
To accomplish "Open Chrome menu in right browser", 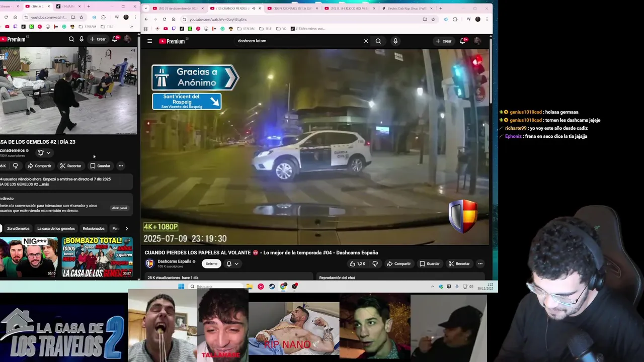I will tap(487, 19).
